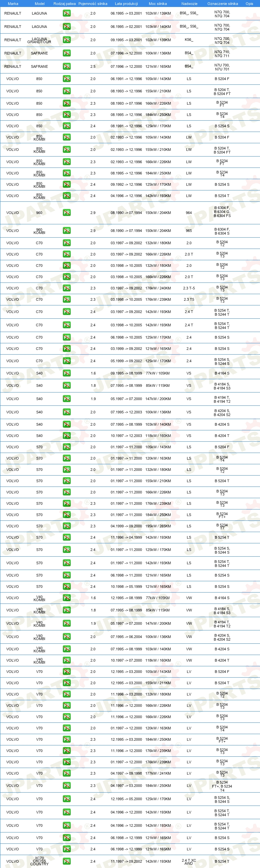Select the production years 05.1999 -> 09.2002
This screenshot has height=868, width=260.
tap(126, 361)
